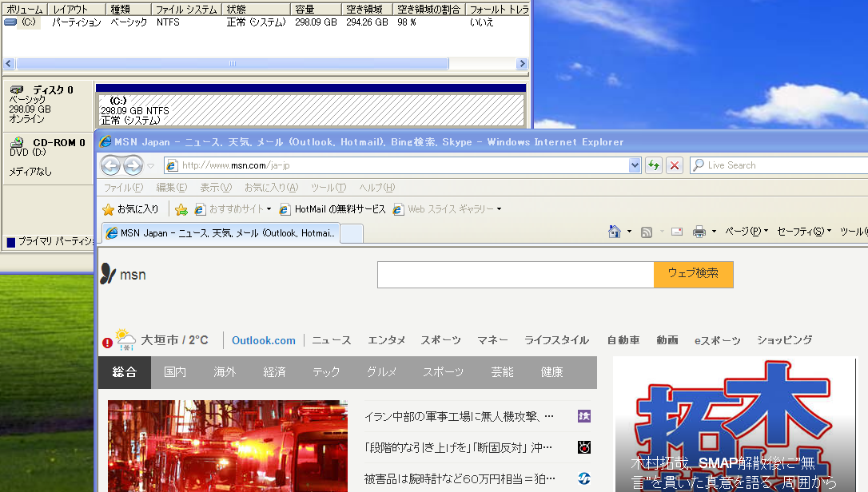
Task: Select the テック news tab
Action: [x=326, y=372]
